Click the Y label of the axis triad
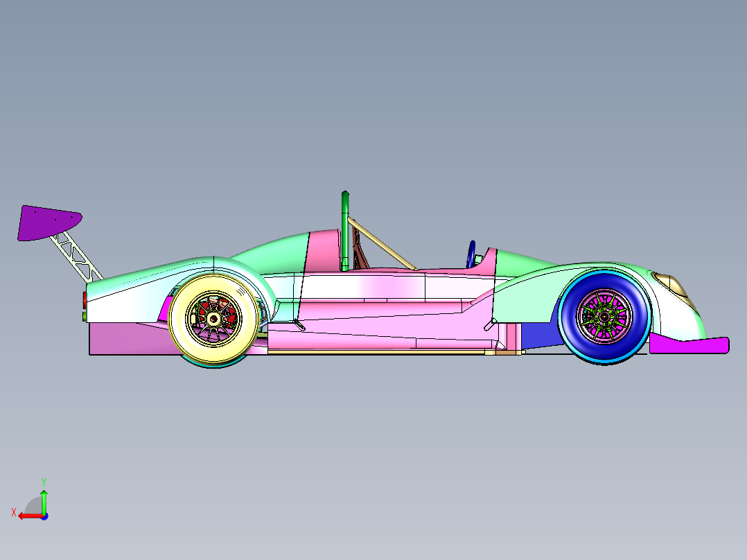Image resolution: width=747 pixels, height=560 pixels. (44, 482)
